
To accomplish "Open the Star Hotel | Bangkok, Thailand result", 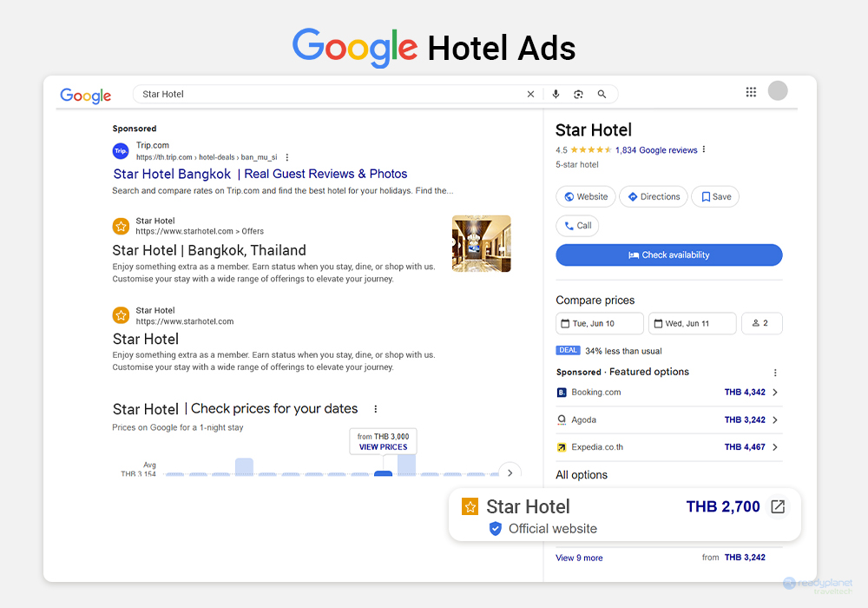I will [209, 250].
